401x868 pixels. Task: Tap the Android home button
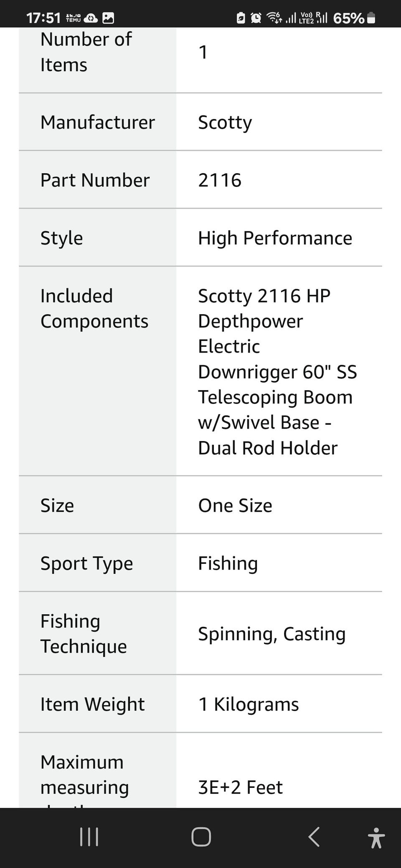tap(201, 837)
